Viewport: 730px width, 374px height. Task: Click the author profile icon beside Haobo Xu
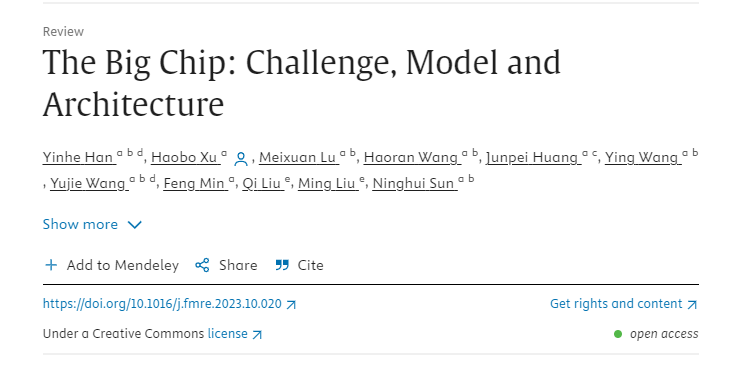pos(241,159)
